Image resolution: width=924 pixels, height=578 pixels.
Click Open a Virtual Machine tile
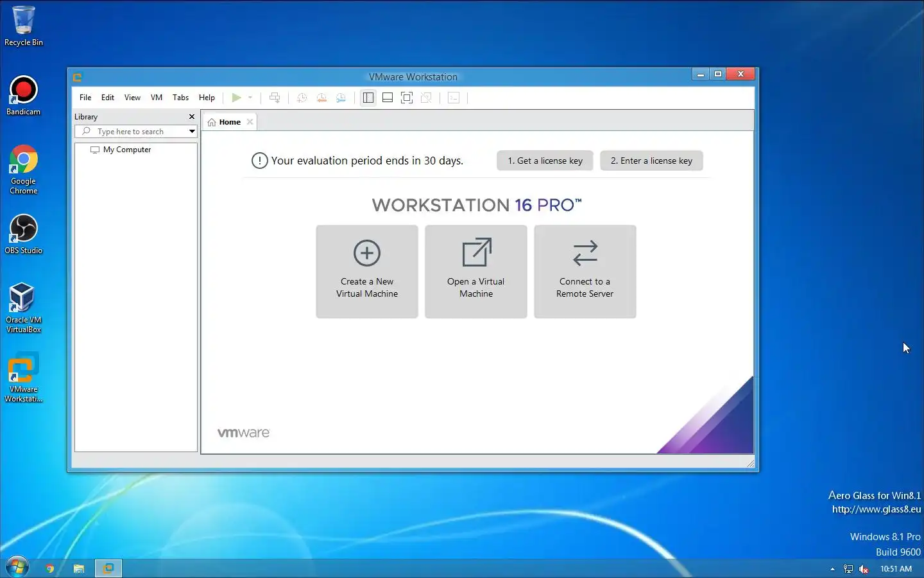(x=476, y=271)
